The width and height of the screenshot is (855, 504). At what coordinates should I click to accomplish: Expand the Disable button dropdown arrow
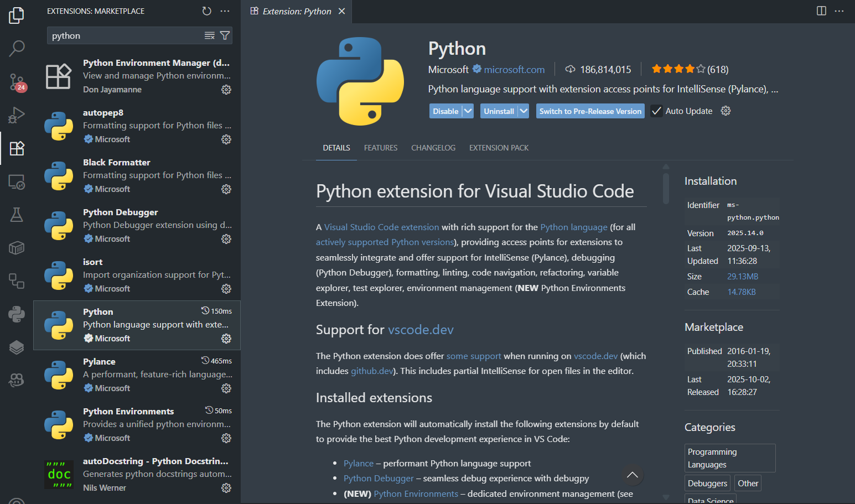[468, 111]
